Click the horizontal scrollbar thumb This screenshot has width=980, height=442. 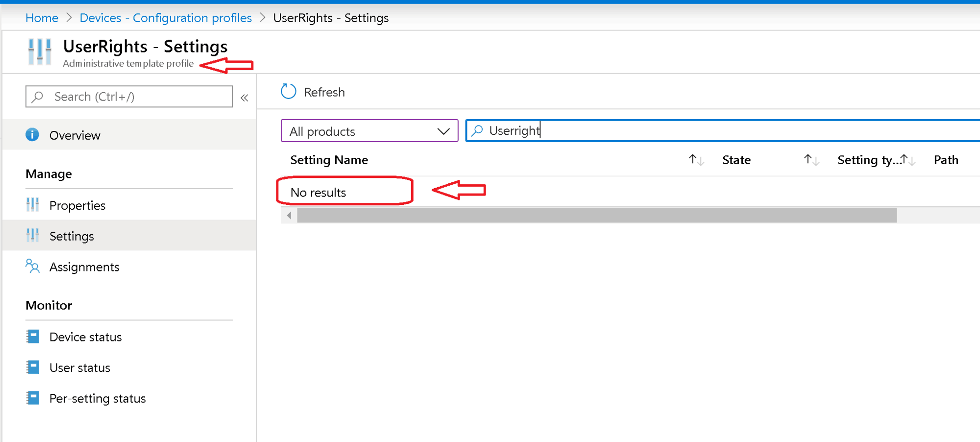coord(596,216)
